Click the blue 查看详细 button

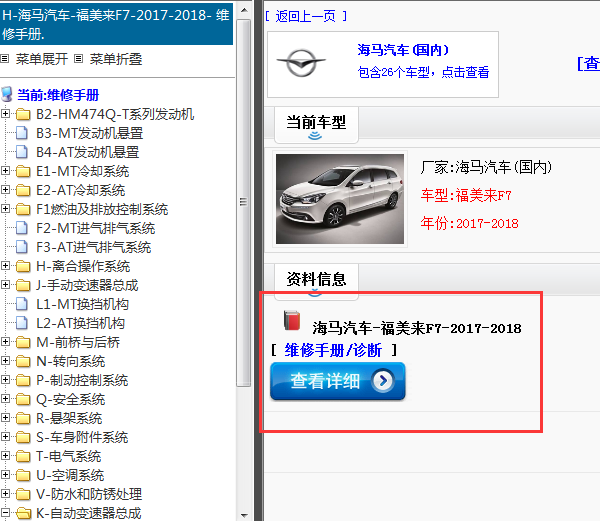point(338,381)
